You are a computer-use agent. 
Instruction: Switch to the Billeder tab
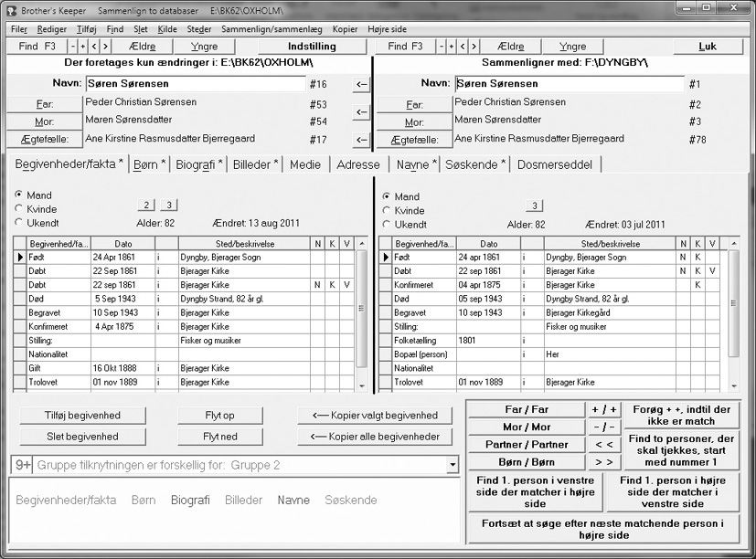(x=255, y=164)
